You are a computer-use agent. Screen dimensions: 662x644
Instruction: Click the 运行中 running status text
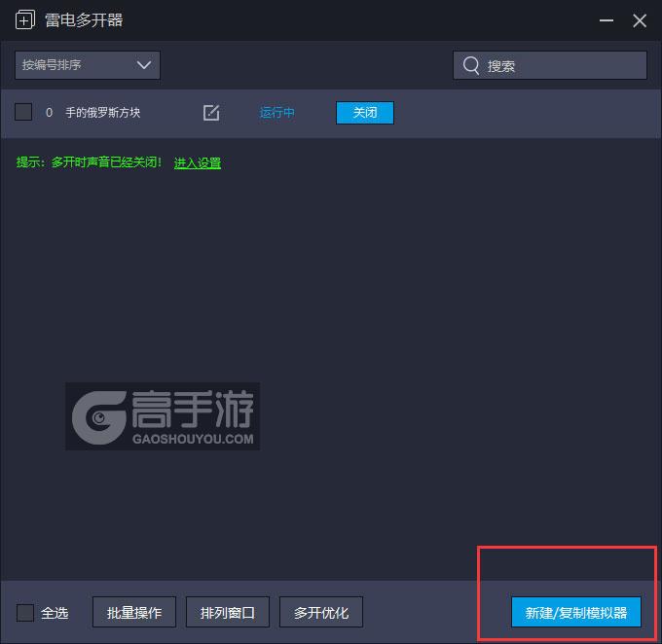(x=276, y=113)
